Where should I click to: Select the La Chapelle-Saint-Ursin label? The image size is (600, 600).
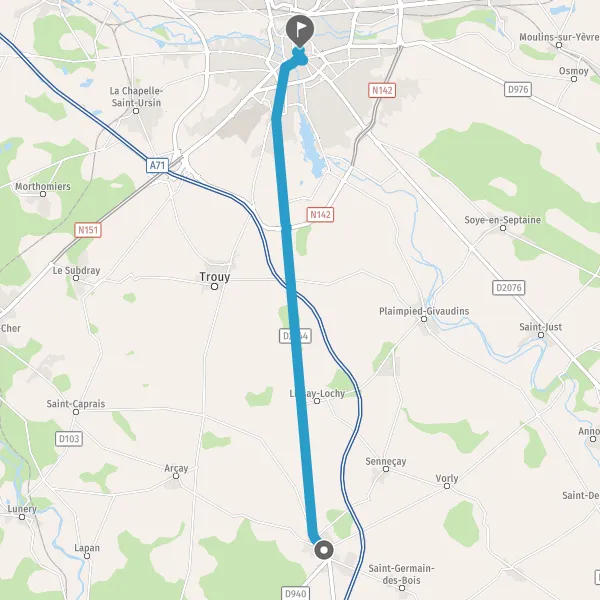(x=136, y=97)
